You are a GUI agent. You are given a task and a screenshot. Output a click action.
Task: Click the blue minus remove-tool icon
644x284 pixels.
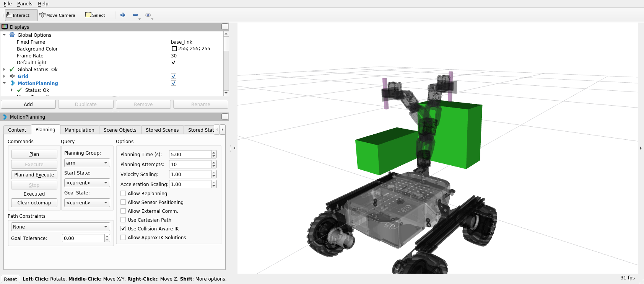(x=135, y=15)
